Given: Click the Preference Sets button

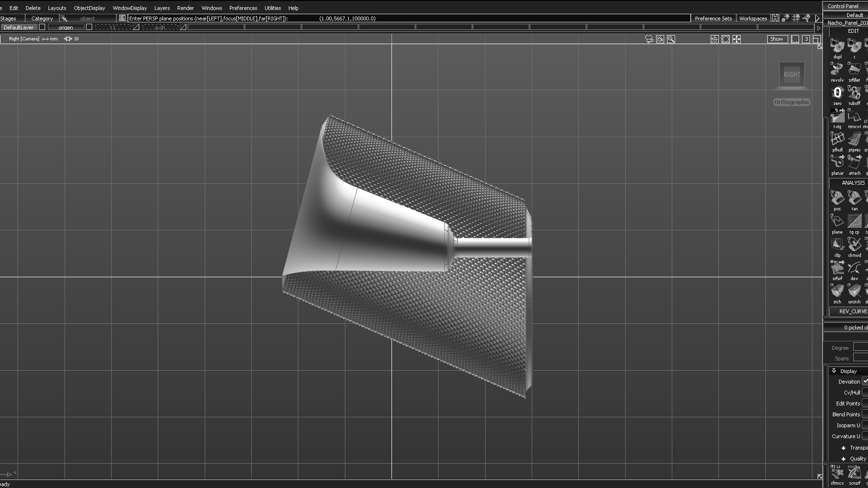Looking at the screenshot, I should [713, 19].
